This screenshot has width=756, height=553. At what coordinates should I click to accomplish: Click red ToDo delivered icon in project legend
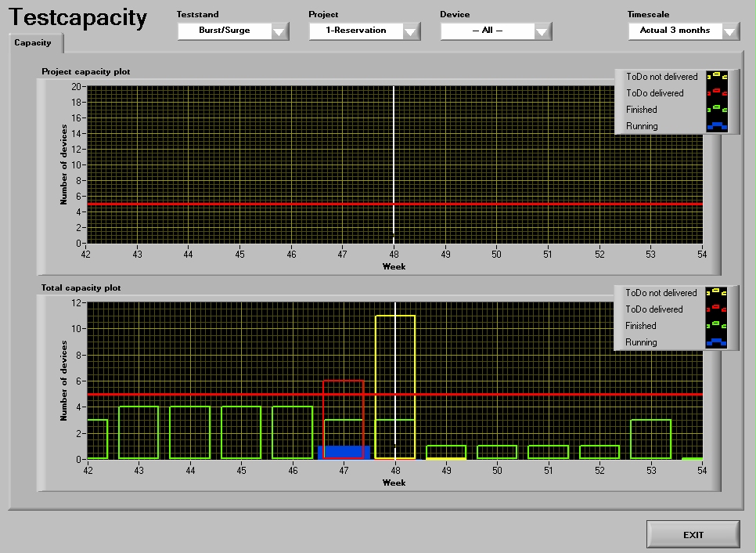point(717,92)
